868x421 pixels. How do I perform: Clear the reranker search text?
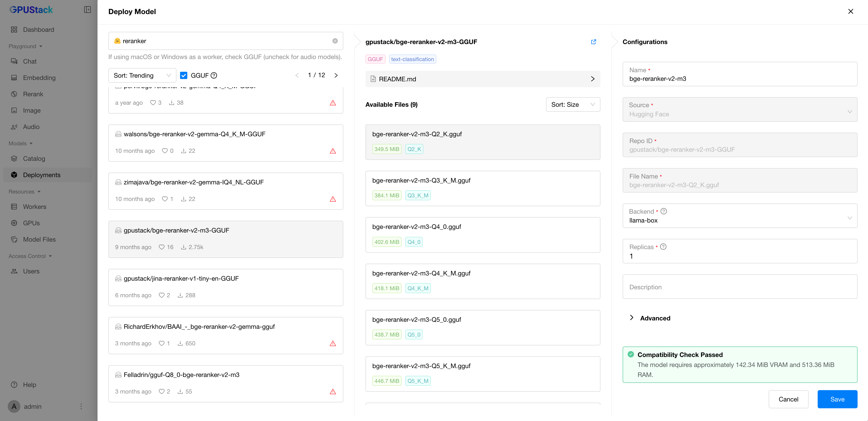(x=335, y=41)
